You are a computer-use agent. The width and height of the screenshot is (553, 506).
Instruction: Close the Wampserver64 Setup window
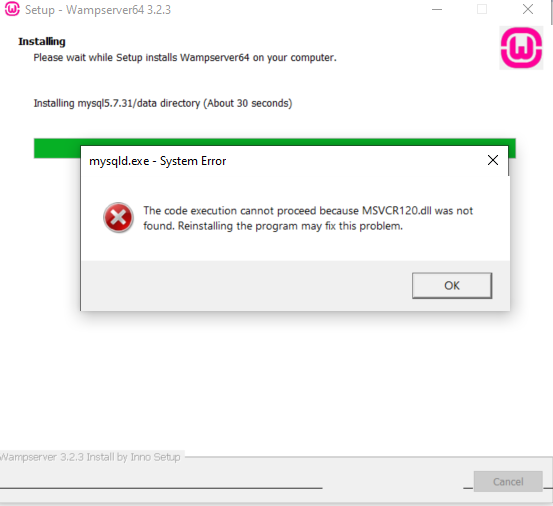[528, 9]
